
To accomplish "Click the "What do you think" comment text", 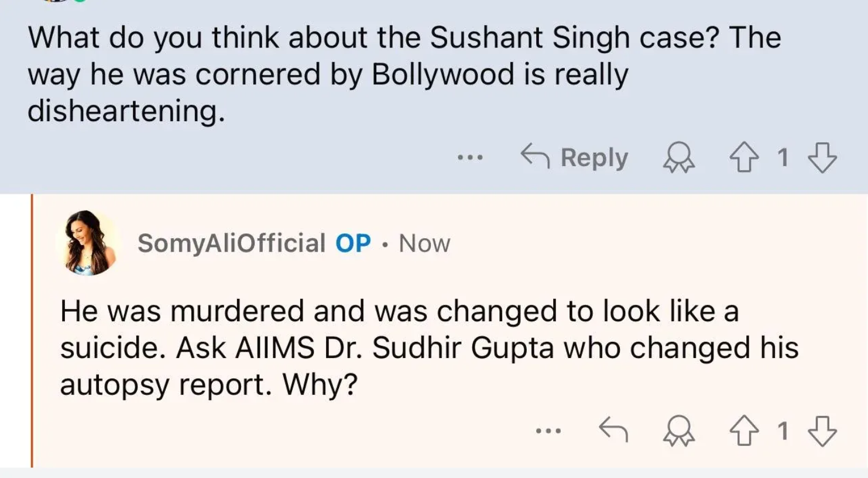I will [404, 74].
